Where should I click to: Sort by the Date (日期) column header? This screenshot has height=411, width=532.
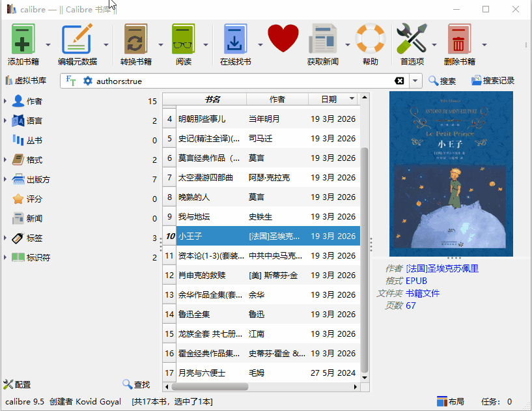point(334,99)
